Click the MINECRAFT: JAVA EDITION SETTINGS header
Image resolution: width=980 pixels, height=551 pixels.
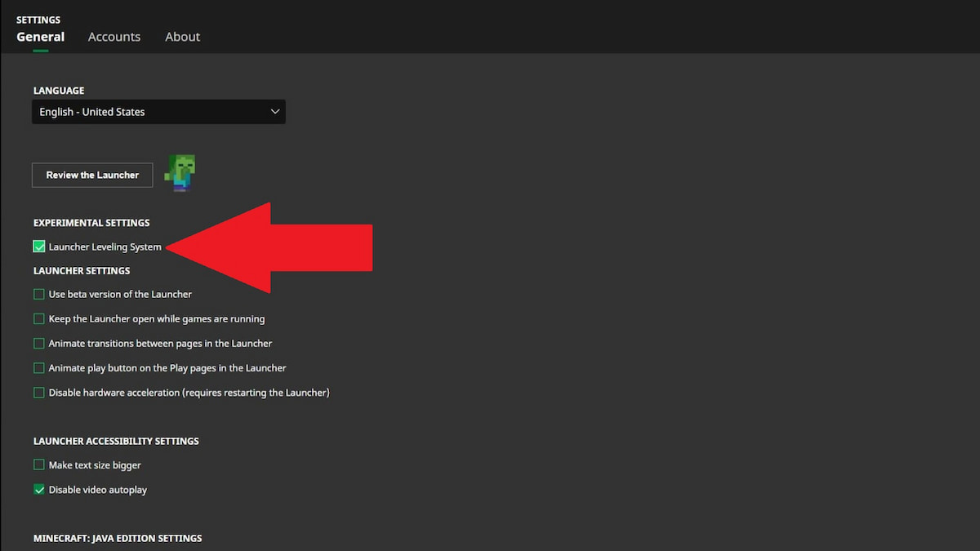pos(117,538)
